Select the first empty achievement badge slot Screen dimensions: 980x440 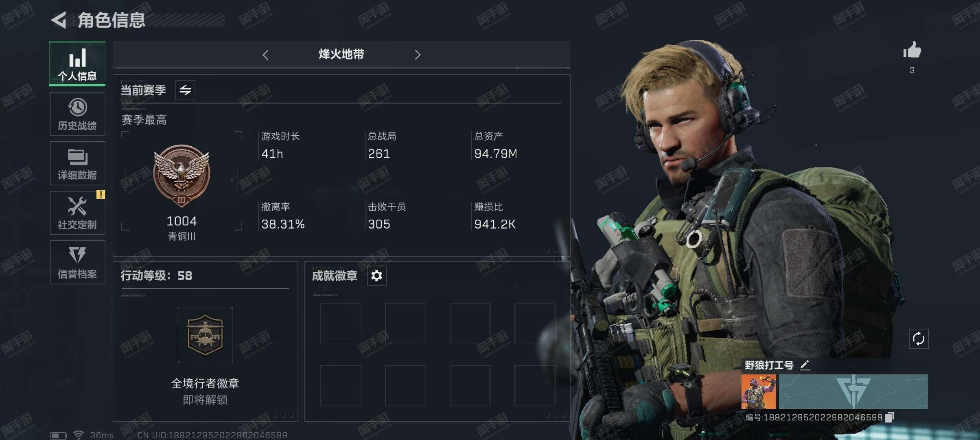(x=341, y=323)
